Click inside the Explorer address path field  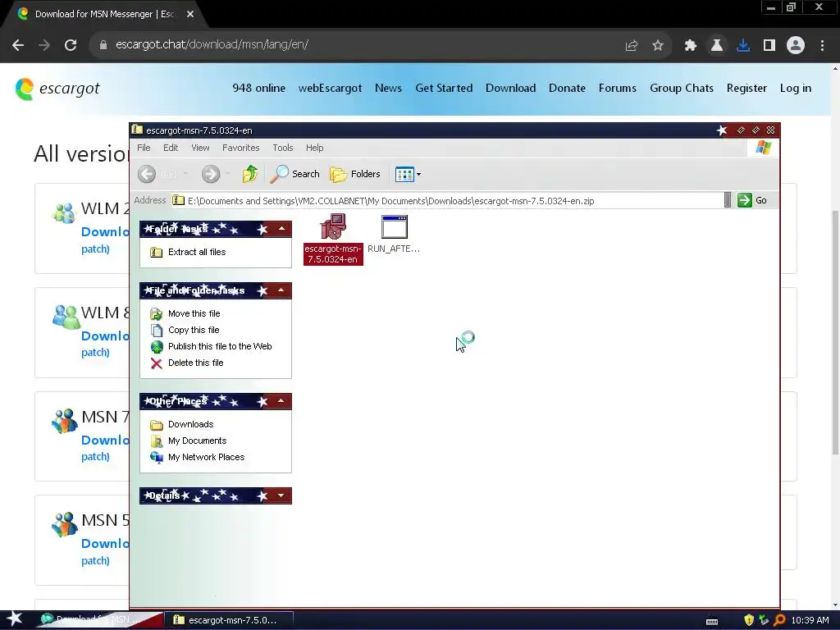pyautogui.click(x=447, y=201)
